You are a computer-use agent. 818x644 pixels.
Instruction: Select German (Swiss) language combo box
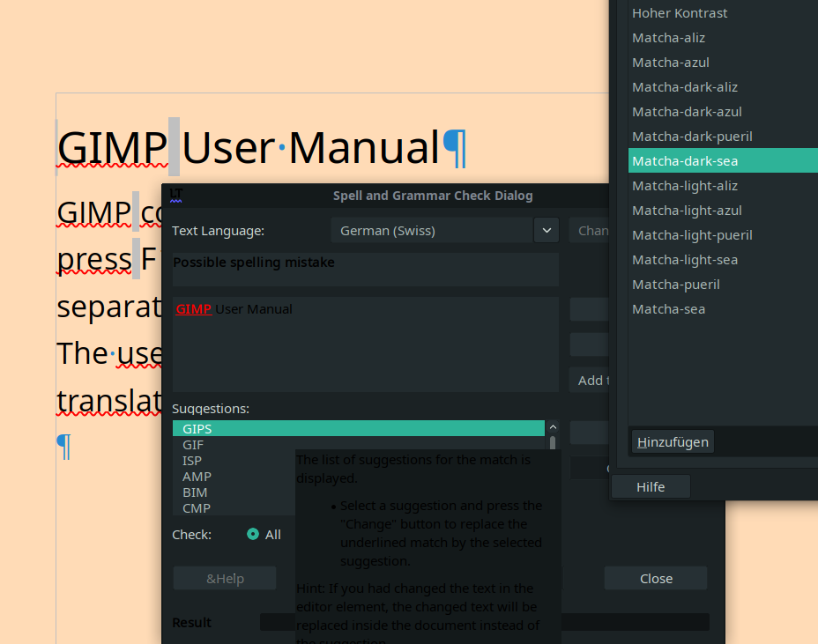[x=432, y=231]
